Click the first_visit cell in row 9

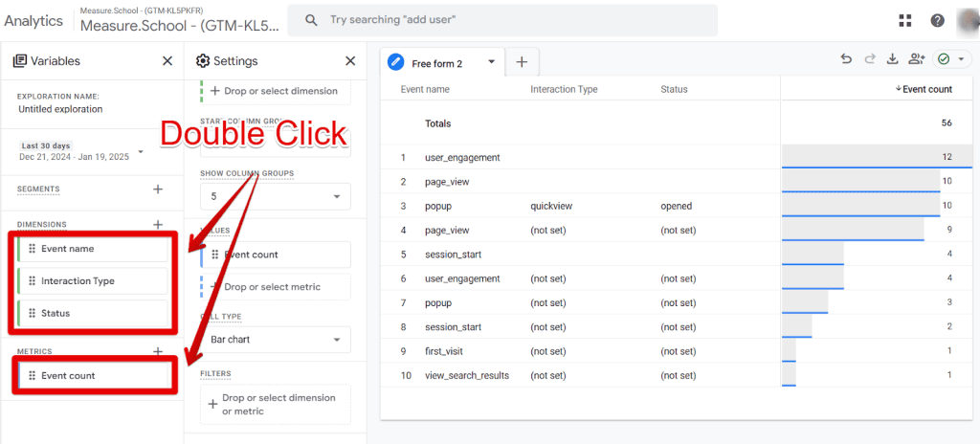click(444, 351)
